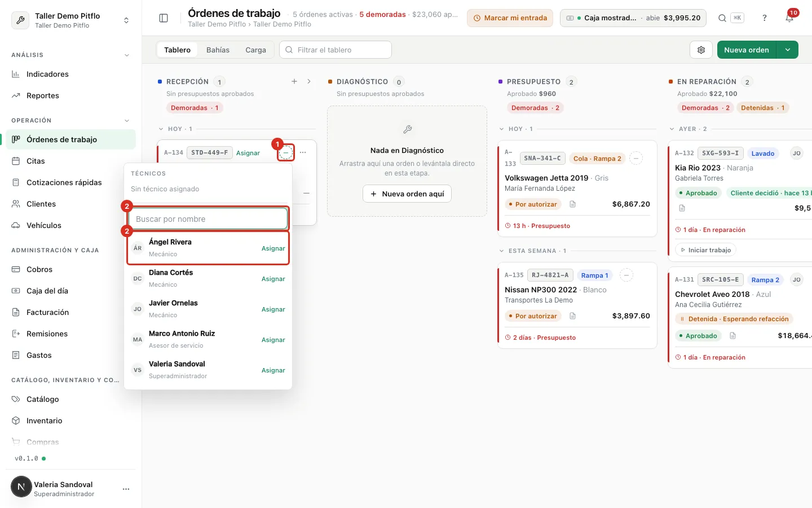Collapse Recepción column with arrow icon
This screenshot has width=812, height=508.
coord(309,81)
